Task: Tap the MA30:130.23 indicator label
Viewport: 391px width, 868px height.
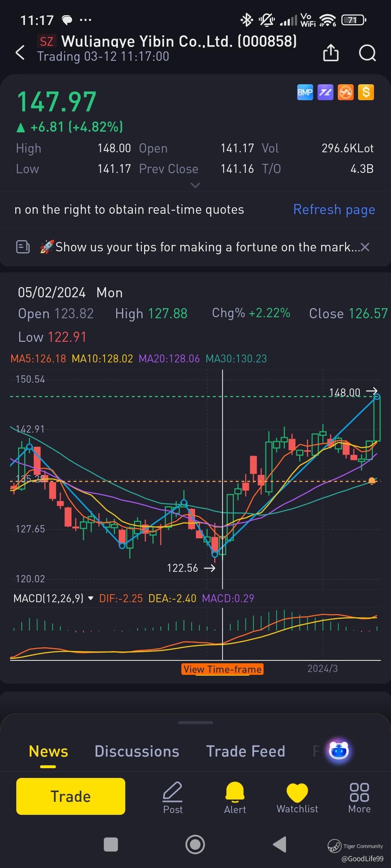Action: point(236,358)
